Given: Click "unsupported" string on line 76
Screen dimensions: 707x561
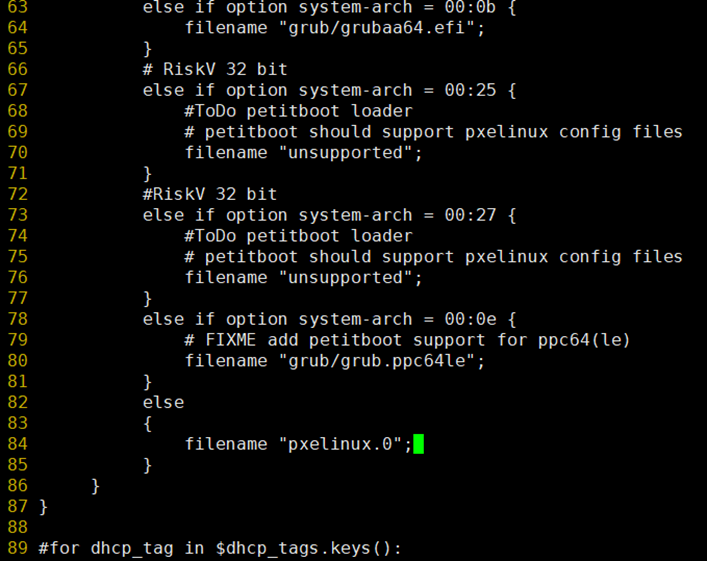Looking at the screenshot, I should 345,278.
